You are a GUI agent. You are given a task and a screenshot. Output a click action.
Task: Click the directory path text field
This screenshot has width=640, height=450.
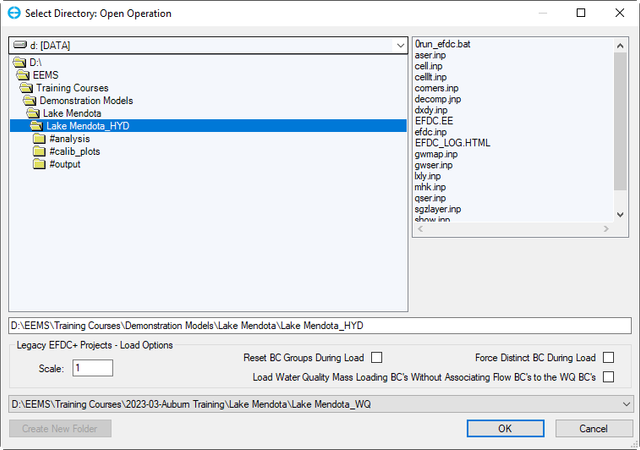pyautogui.click(x=320, y=325)
